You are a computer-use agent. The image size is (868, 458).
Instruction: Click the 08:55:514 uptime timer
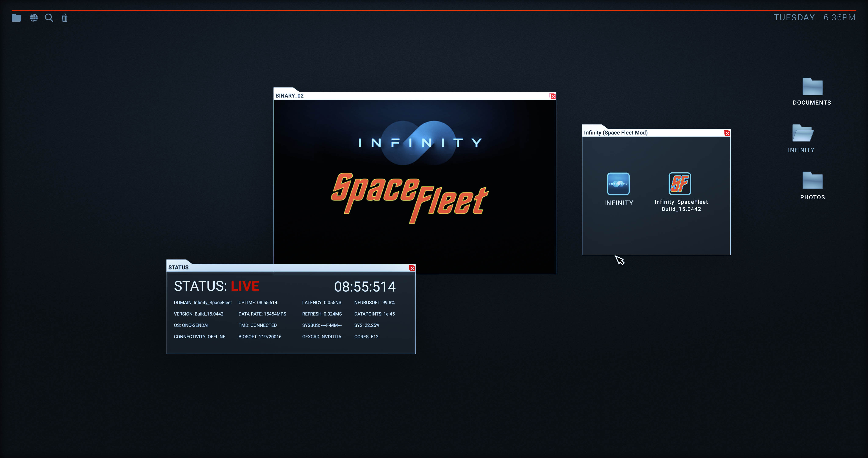point(364,287)
